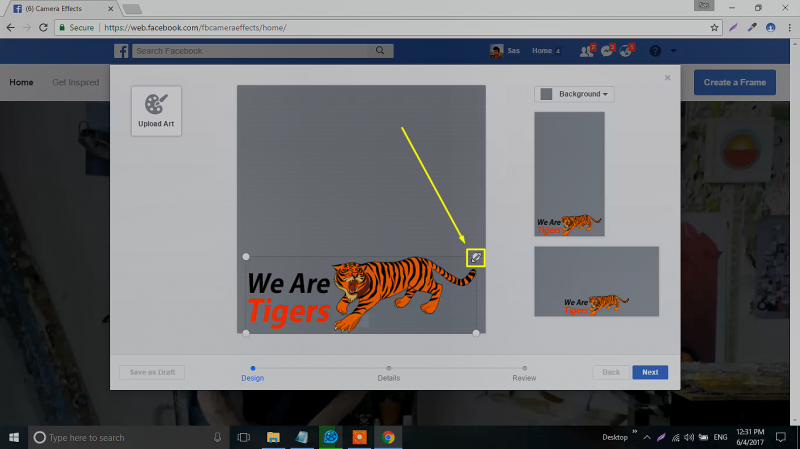Bookmark this page with star icon
The height and width of the screenshot is (449, 800).
pyautogui.click(x=714, y=28)
